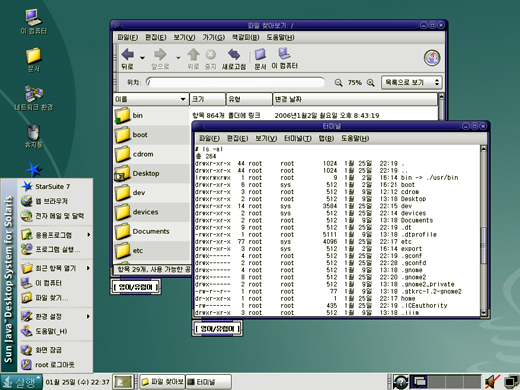The image size is (520, 390).
Task: Open 가기(G) menu in file browser
Action: click(214, 37)
